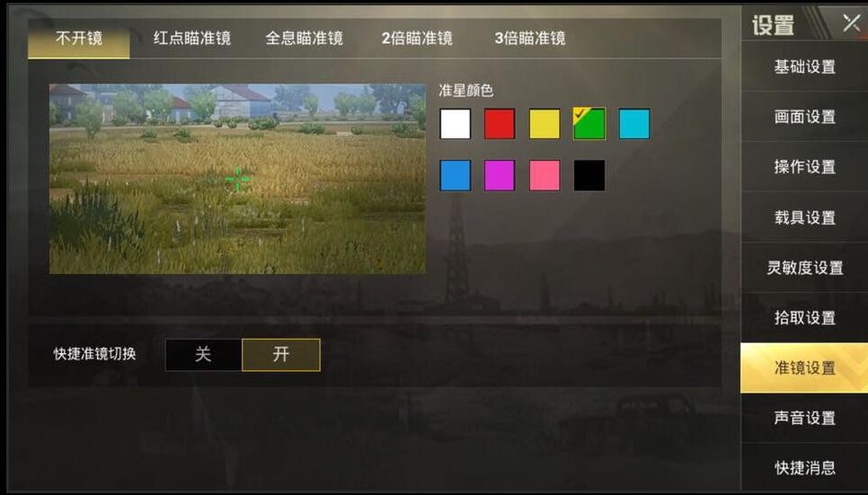Viewport: 868px width, 495px height.
Task: Turn on 快捷准镜切换 with 开
Action: (x=281, y=354)
